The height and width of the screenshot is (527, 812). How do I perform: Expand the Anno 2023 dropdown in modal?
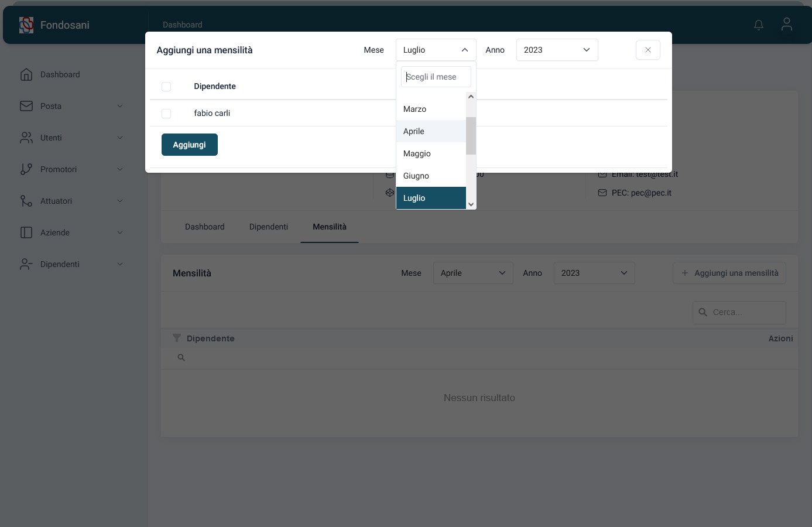tap(556, 50)
